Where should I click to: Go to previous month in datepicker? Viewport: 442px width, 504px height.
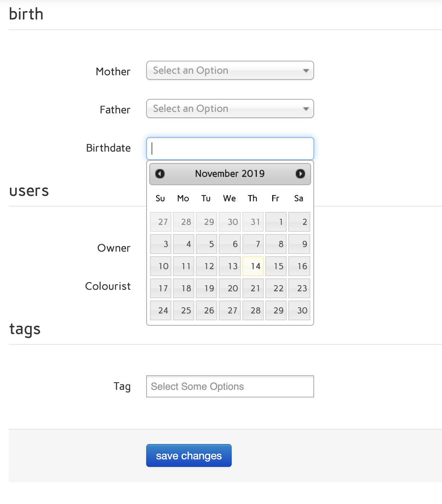coord(160,174)
